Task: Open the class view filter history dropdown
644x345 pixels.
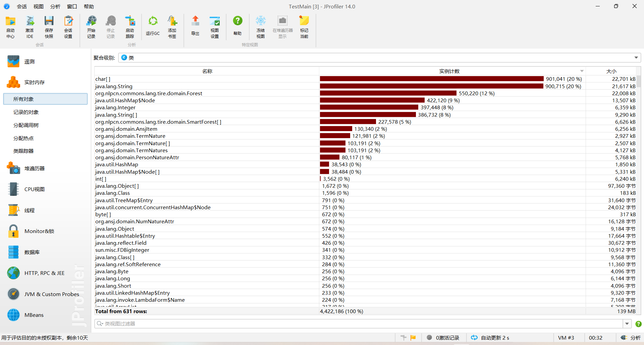Action: (627, 324)
